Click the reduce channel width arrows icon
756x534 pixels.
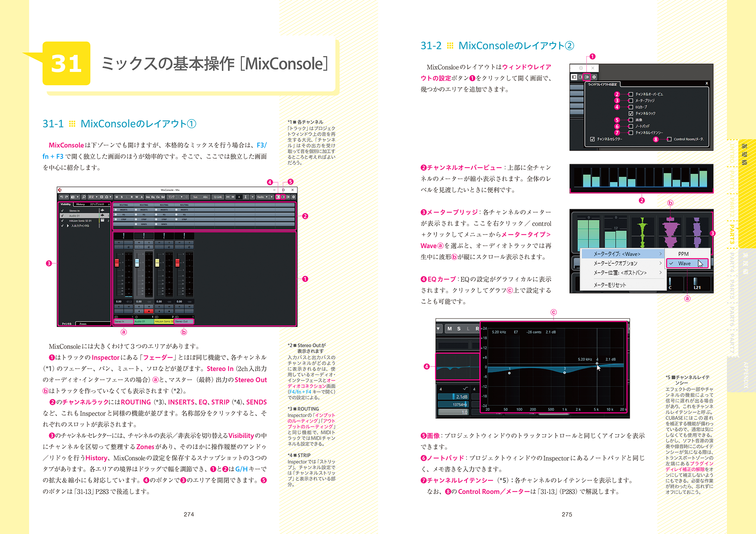[228, 197]
